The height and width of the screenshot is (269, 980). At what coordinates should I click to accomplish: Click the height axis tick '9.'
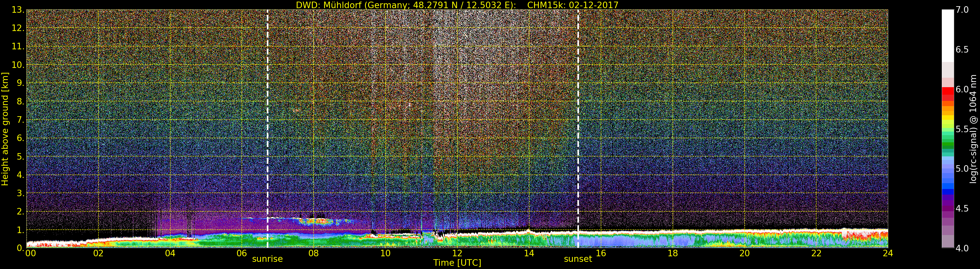click(x=20, y=83)
